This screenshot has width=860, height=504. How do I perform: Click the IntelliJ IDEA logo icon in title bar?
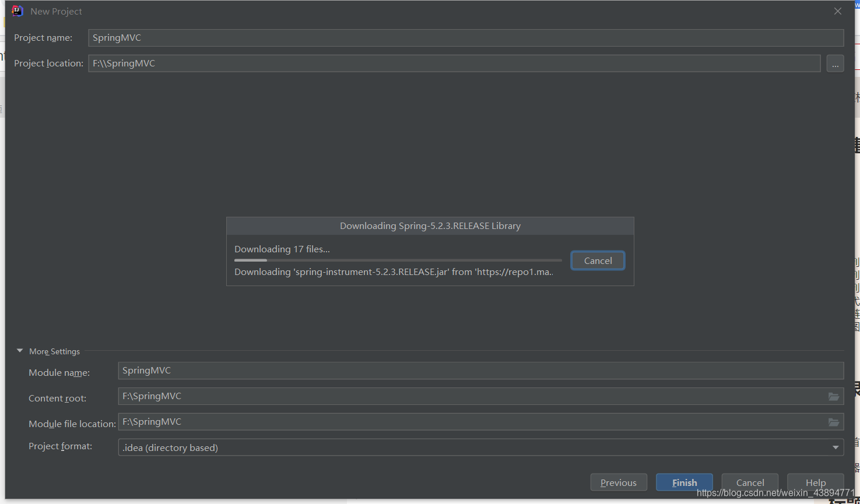(x=17, y=11)
